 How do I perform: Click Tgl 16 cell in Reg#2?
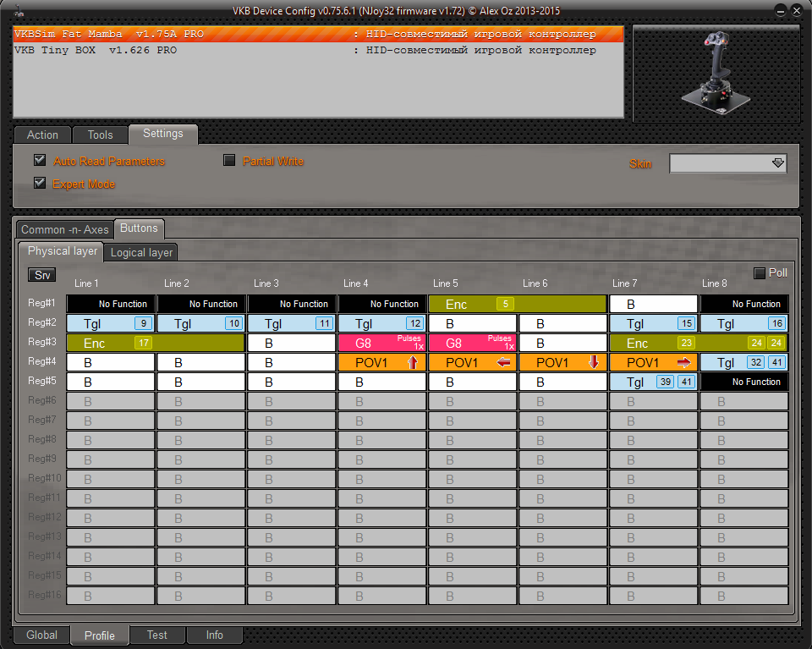pos(744,323)
